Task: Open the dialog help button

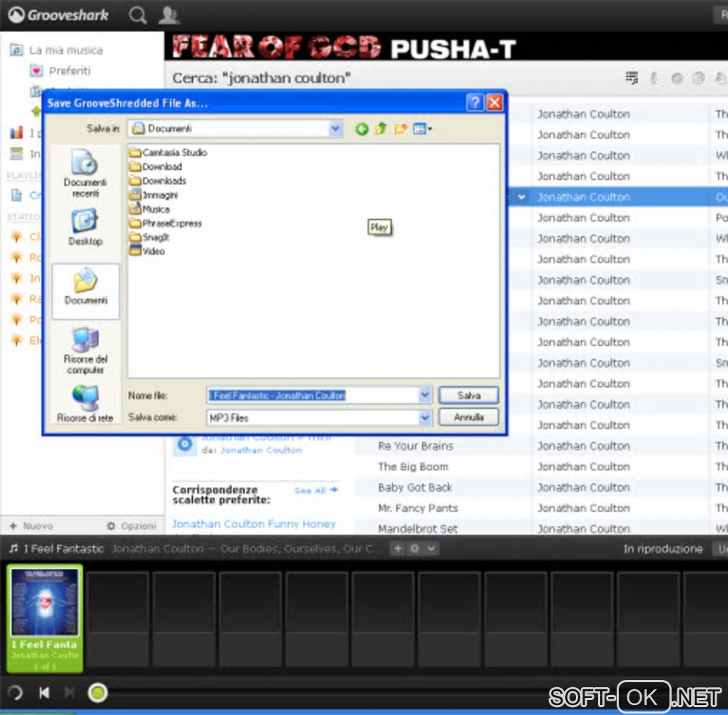Action: pyautogui.click(x=475, y=102)
